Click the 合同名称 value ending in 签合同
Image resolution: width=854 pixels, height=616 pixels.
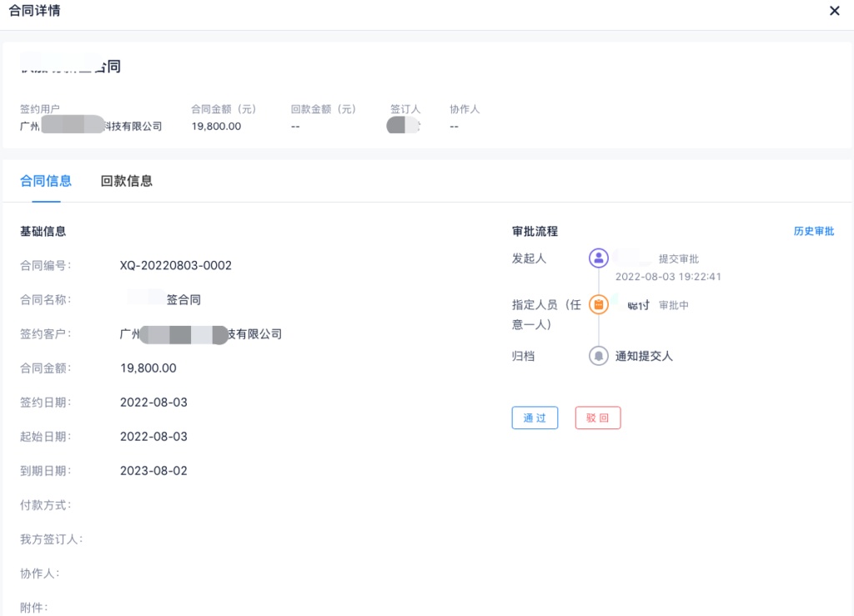[x=164, y=300]
